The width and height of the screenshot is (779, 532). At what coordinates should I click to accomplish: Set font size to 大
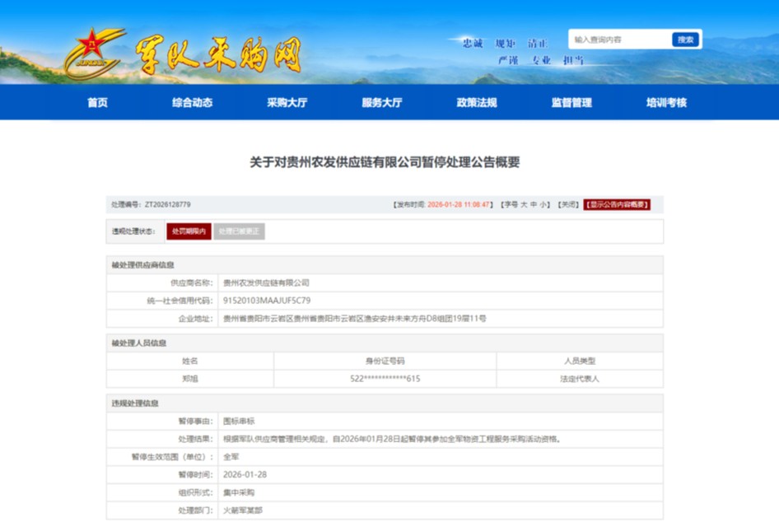click(524, 204)
